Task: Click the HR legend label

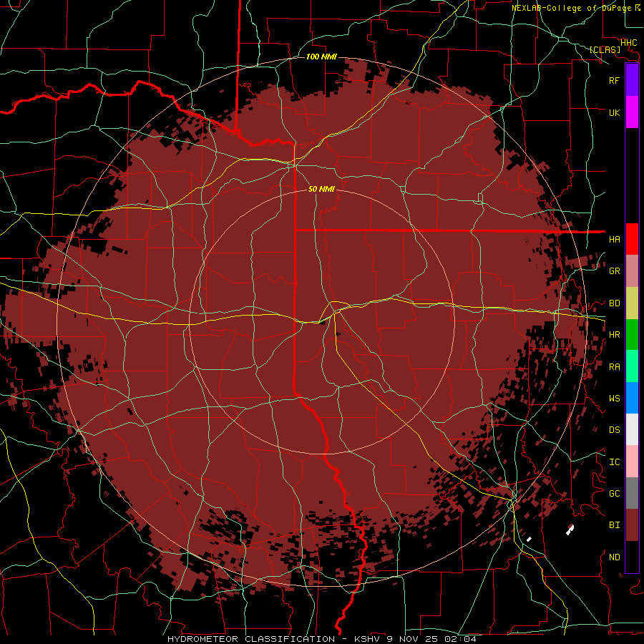Action: point(614,335)
